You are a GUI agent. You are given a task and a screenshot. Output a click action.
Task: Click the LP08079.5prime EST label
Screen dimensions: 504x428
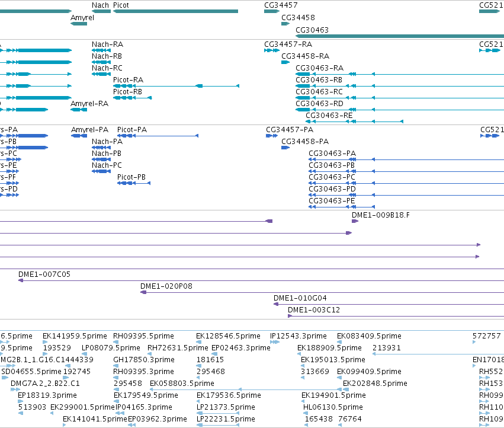(111, 348)
